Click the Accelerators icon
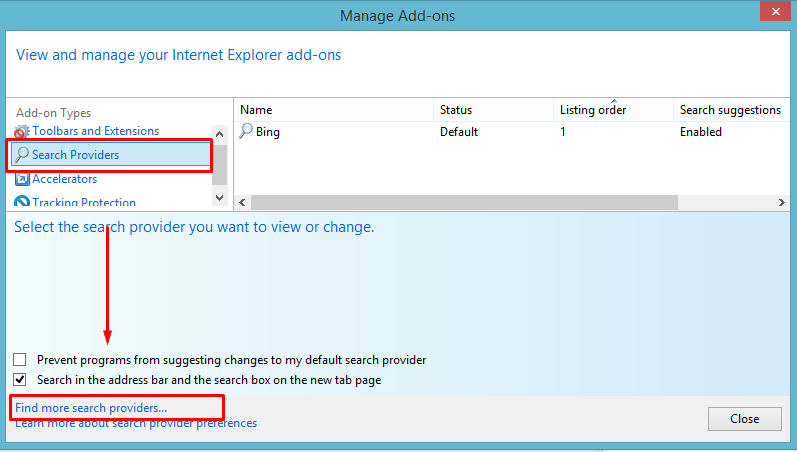 (x=22, y=179)
